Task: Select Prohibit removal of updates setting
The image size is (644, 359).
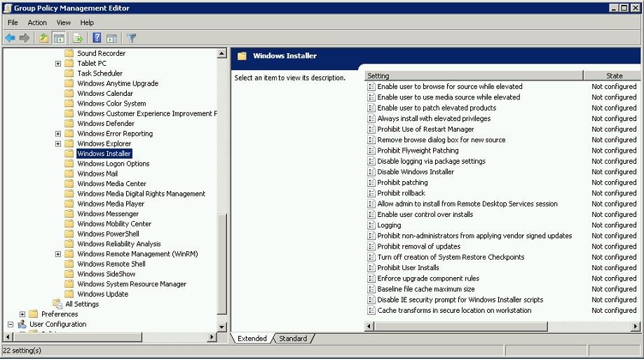Action: 418,246
